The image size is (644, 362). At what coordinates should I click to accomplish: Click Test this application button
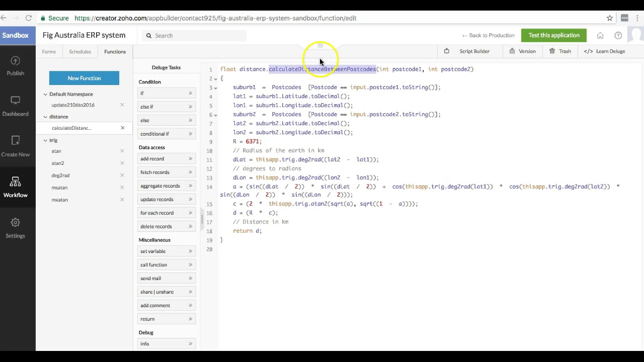[x=553, y=35]
